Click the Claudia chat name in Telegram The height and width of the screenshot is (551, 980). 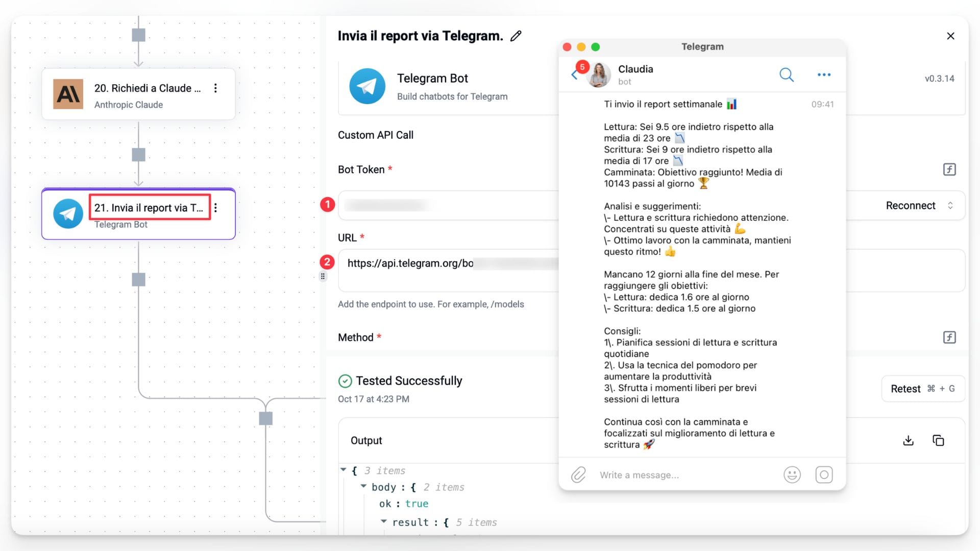635,69
